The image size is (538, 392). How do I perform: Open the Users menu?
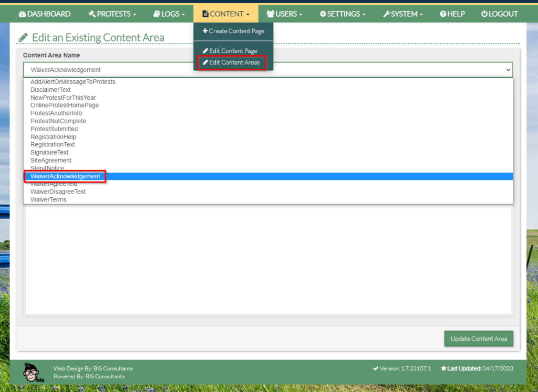click(x=284, y=14)
